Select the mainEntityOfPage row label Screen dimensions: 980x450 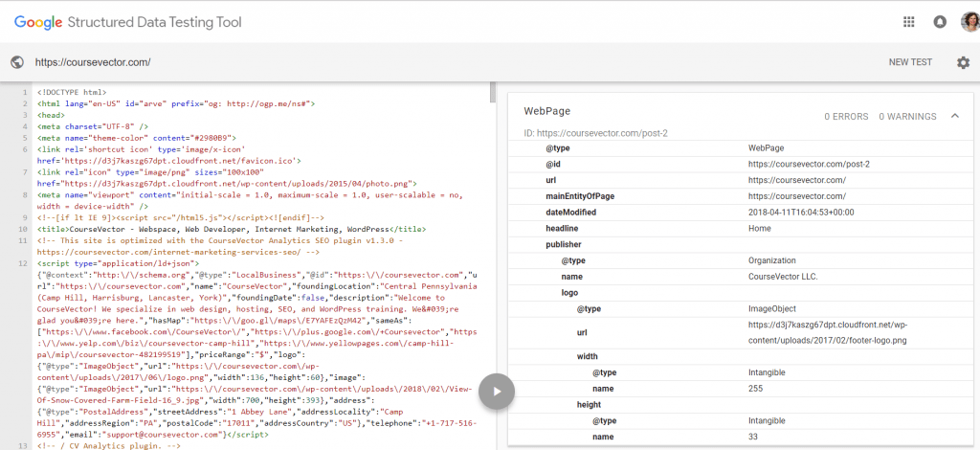(580, 196)
